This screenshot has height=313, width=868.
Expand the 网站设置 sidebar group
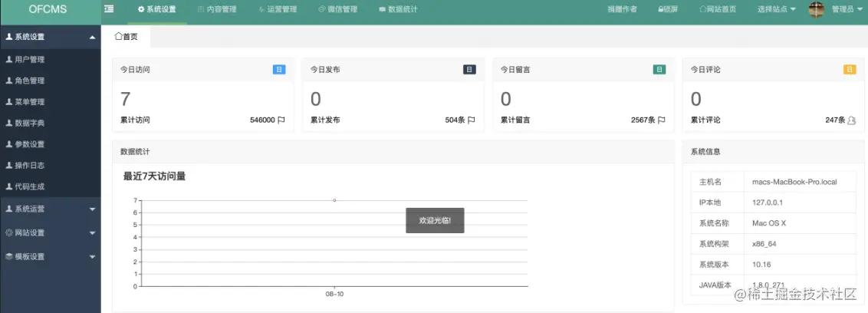51,232
